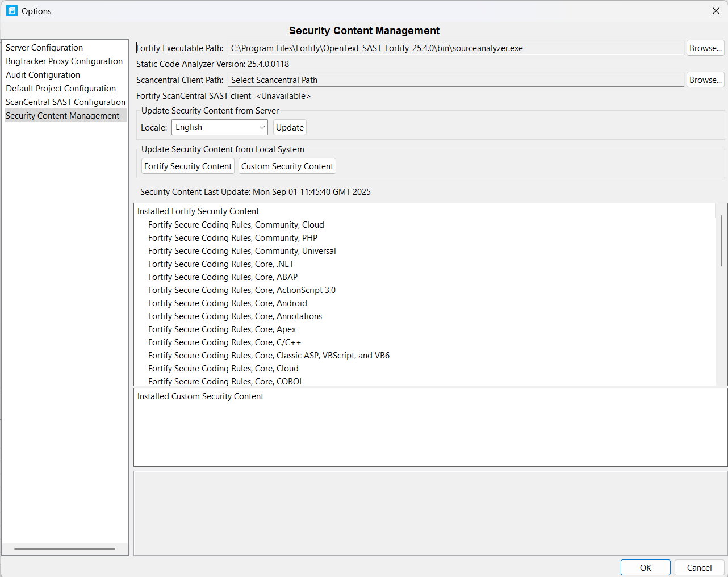
Task: Select the Core, Android secure coding rules entry
Action: click(x=227, y=303)
